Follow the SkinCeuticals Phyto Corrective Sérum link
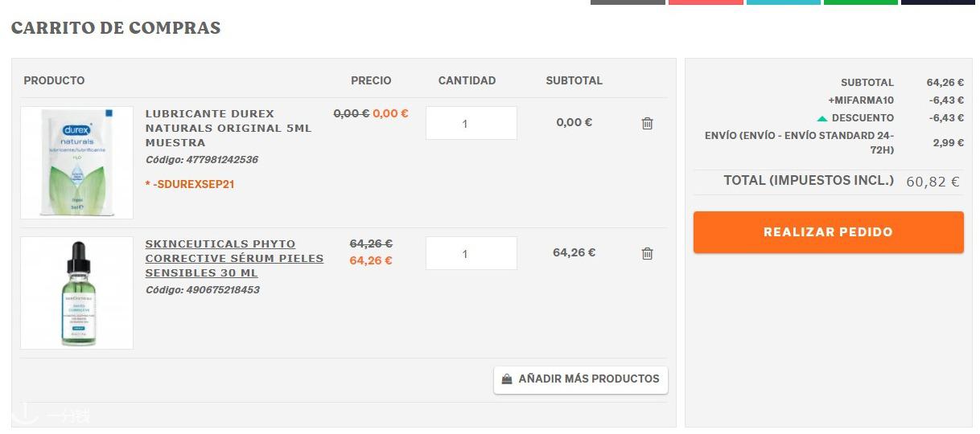Screen dimensions: 980x434 point(234,258)
